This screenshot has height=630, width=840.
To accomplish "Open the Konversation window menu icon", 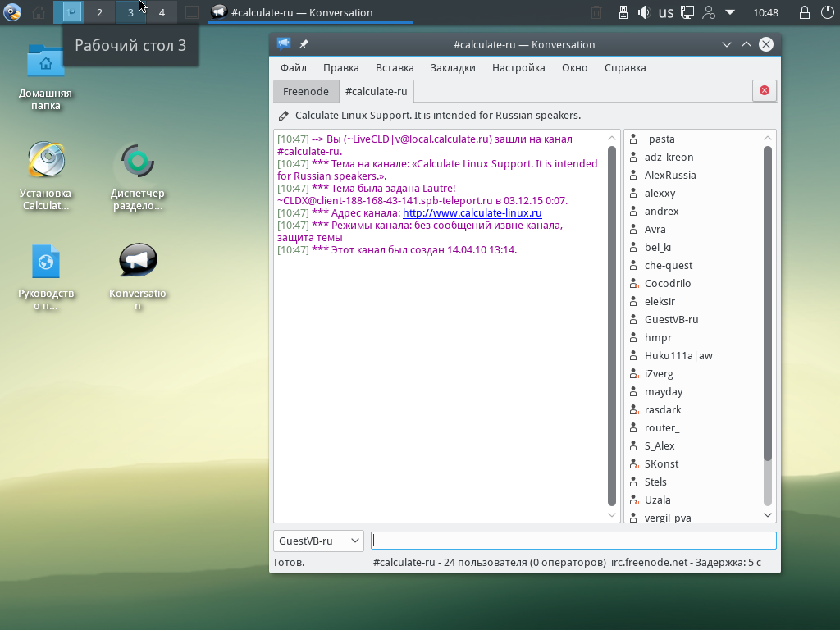I will 284,44.
